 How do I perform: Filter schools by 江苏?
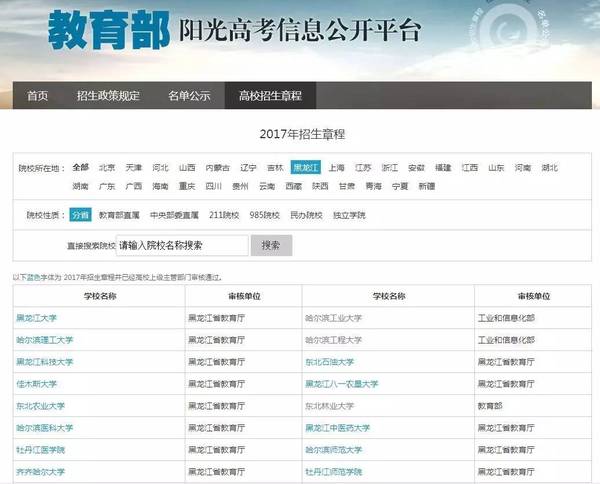point(363,168)
